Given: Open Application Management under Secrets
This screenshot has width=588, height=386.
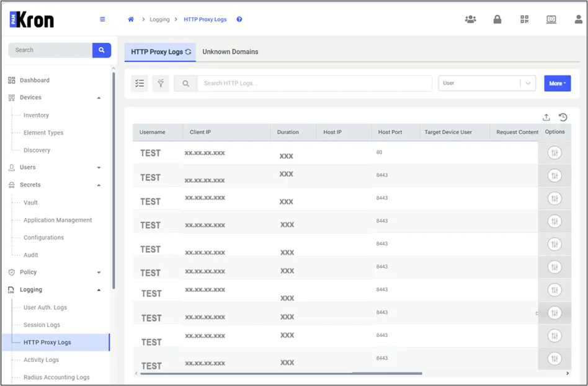Looking at the screenshot, I should click(58, 220).
